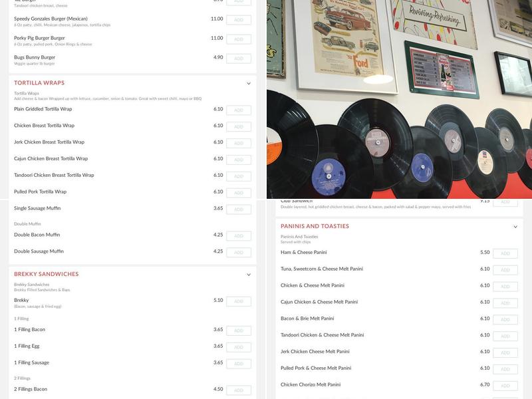Add Pulled Pork Tortilla Wrap
This screenshot has width=532, height=399.
tap(239, 193)
